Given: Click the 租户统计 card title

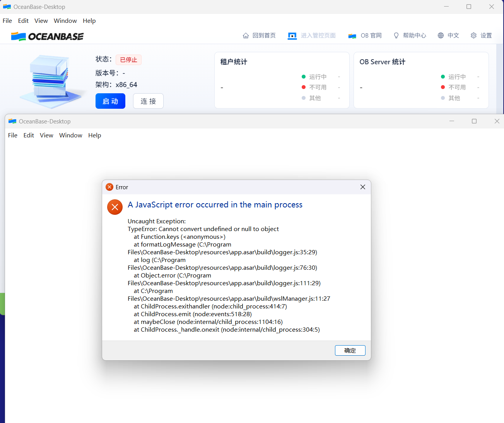Looking at the screenshot, I should (x=234, y=62).
